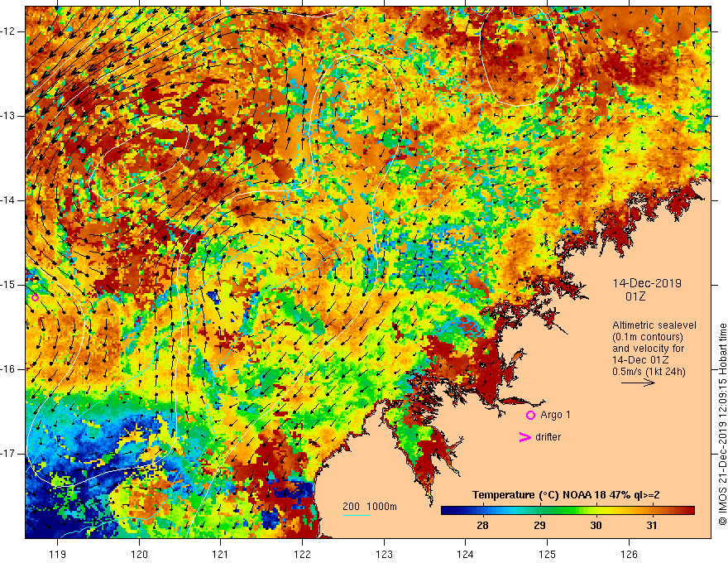The image size is (728, 563).
Task: Click the longitude 123 axis label
Action: (x=384, y=554)
